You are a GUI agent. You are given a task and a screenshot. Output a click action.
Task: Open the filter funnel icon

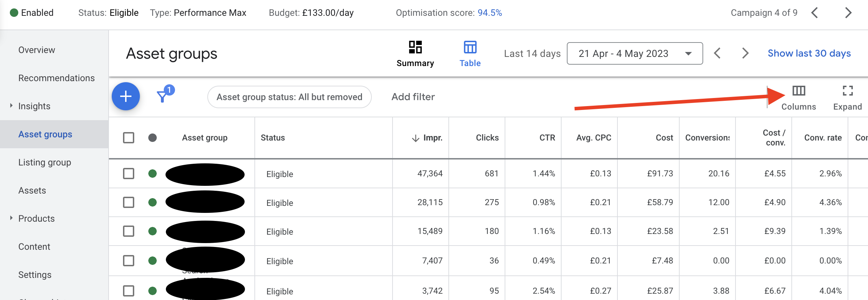pos(162,96)
